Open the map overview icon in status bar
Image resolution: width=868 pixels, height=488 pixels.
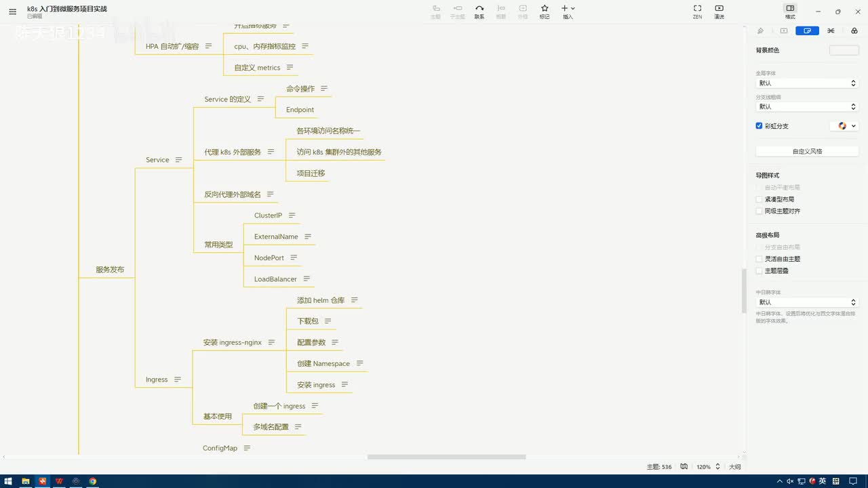(x=684, y=467)
